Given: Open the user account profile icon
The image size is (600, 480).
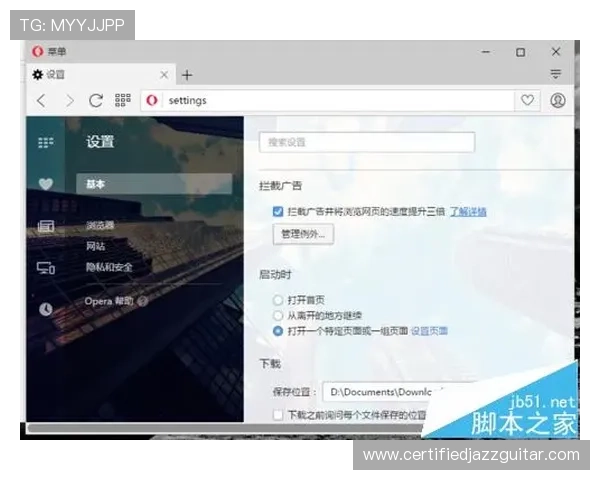Looking at the screenshot, I should click(x=558, y=100).
